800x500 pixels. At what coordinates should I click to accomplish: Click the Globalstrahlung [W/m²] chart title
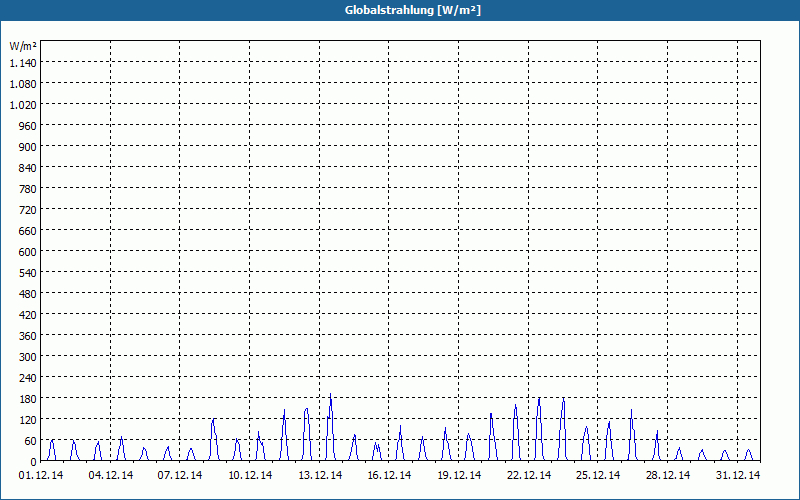(413, 10)
